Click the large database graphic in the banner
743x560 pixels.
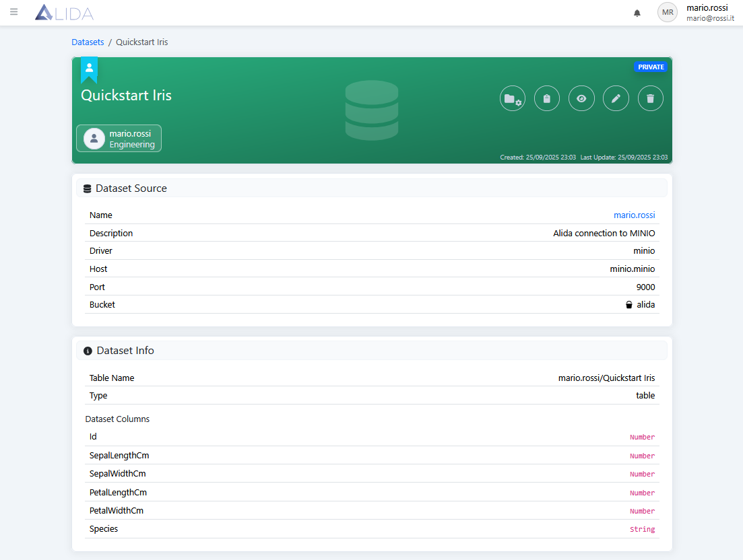[x=372, y=110]
